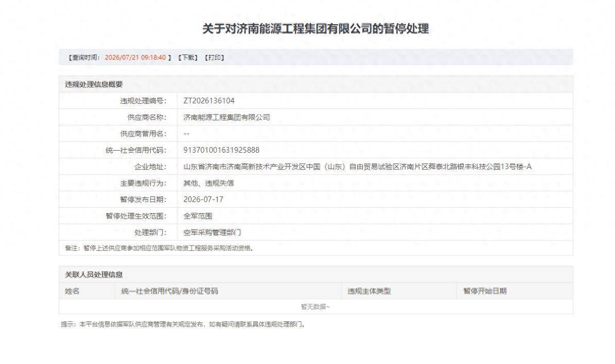The height and width of the screenshot is (364, 615).
Task: Click the 查询时间 label
Action: tap(85, 58)
